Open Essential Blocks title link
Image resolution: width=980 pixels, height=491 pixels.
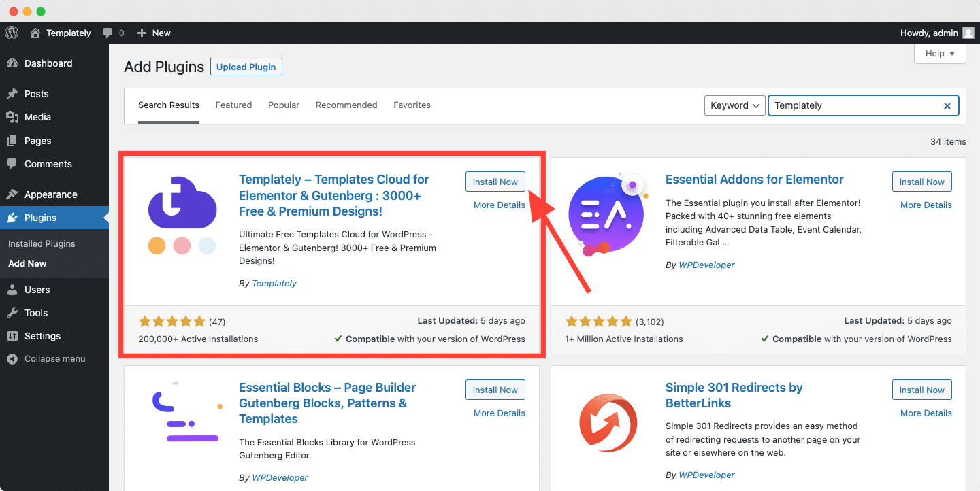point(327,403)
